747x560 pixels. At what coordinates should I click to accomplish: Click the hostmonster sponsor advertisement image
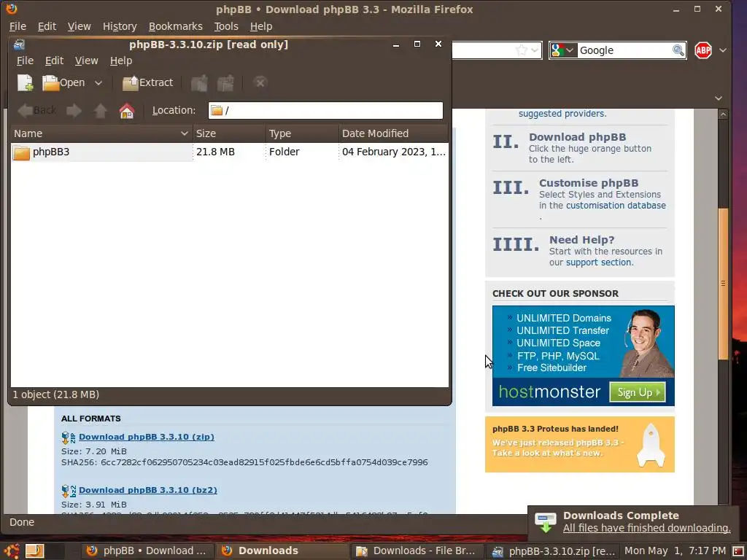pos(583,356)
